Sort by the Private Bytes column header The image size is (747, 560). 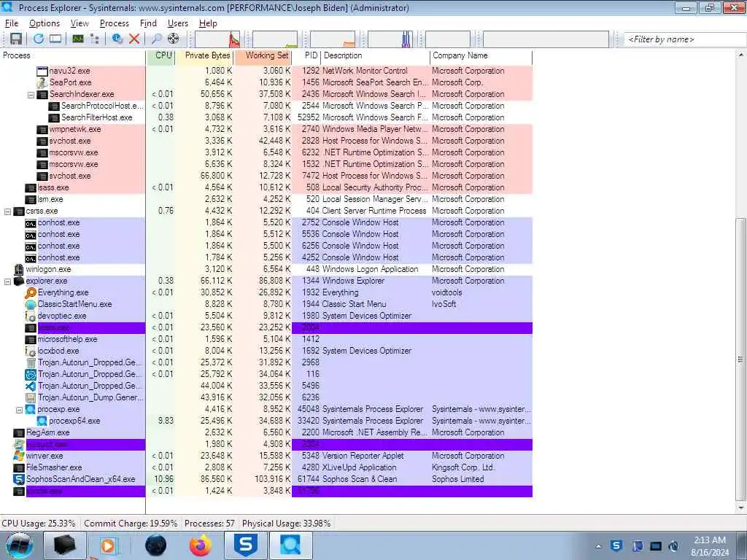click(x=204, y=55)
